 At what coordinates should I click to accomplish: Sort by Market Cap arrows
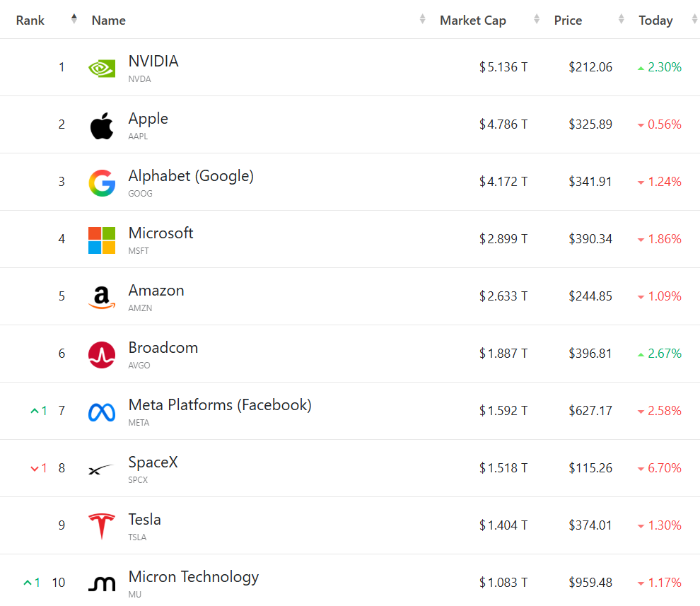coord(537,19)
